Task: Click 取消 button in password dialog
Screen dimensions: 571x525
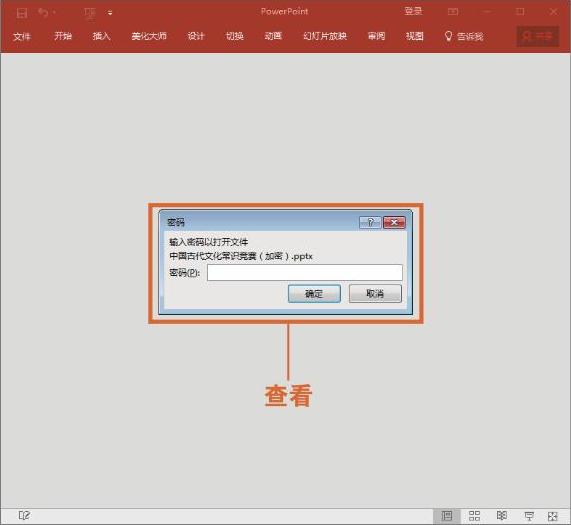Action: point(375,293)
